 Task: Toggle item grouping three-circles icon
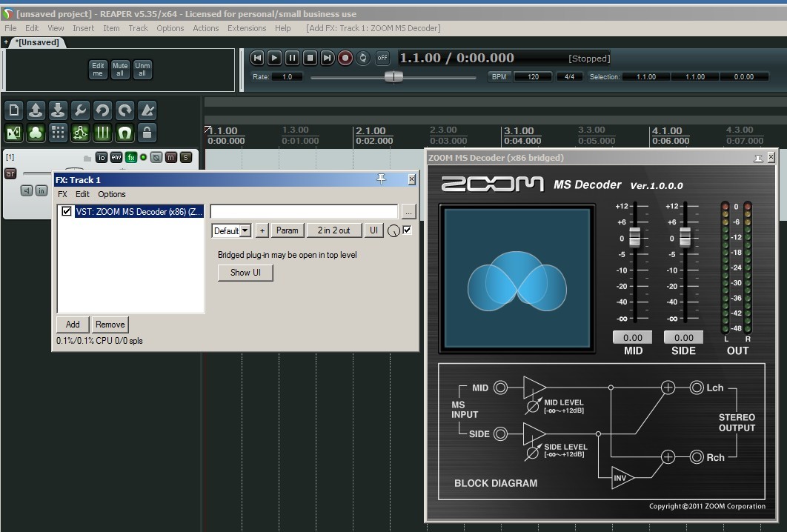point(36,133)
